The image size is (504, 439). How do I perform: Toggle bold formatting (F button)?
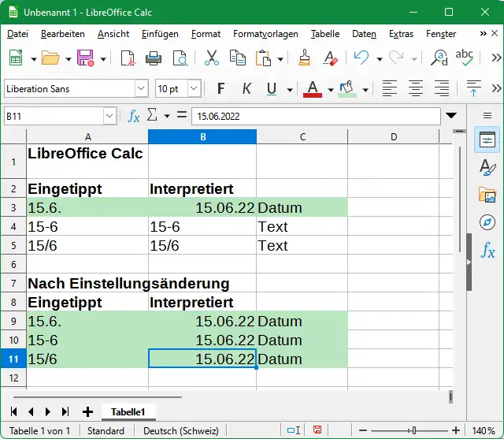point(220,88)
